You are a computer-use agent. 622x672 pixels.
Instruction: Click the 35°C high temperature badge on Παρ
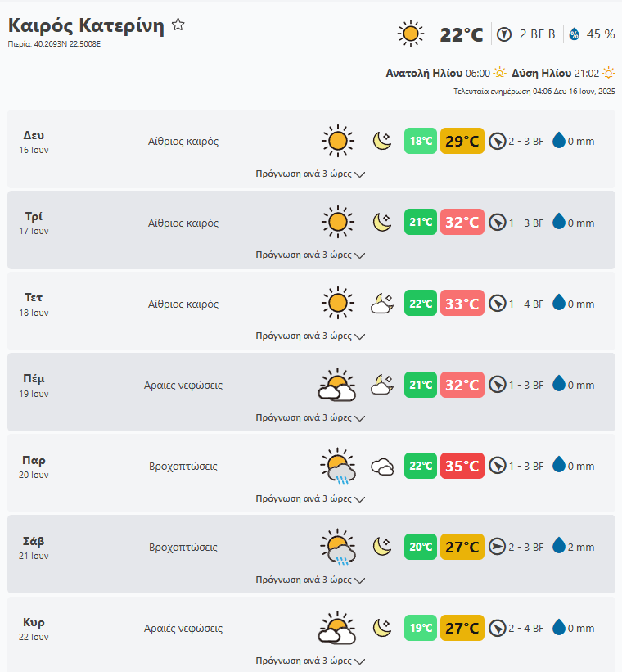(x=462, y=466)
